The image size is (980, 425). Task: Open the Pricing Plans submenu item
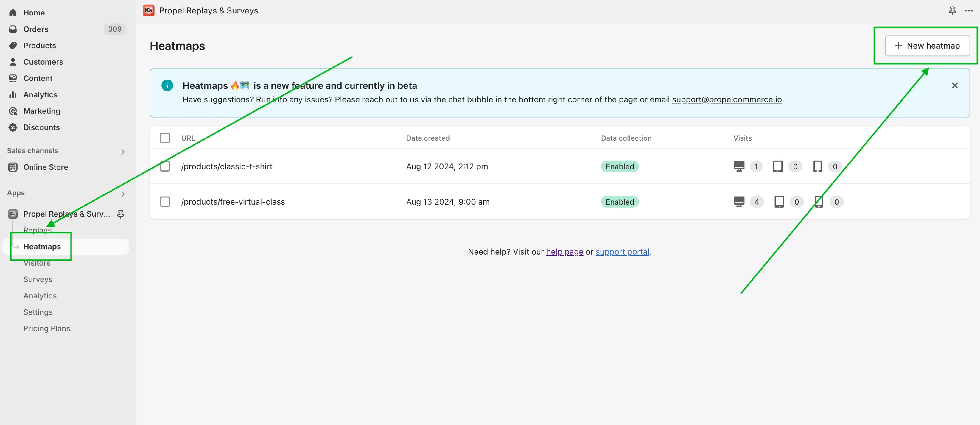click(46, 328)
